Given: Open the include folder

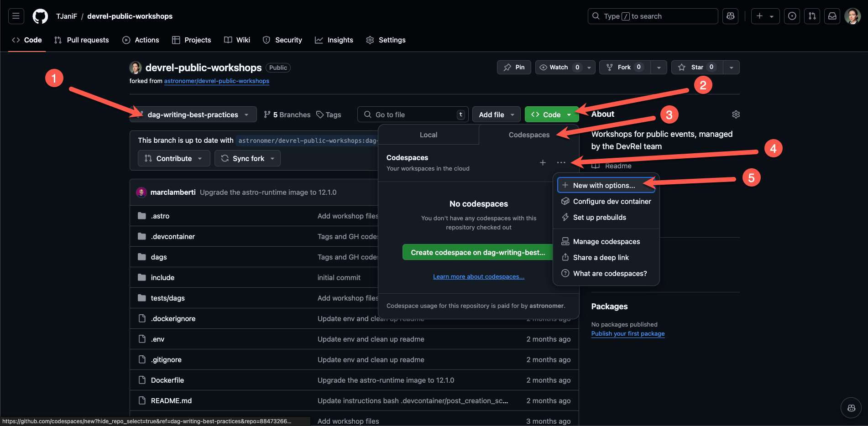Looking at the screenshot, I should (162, 277).
